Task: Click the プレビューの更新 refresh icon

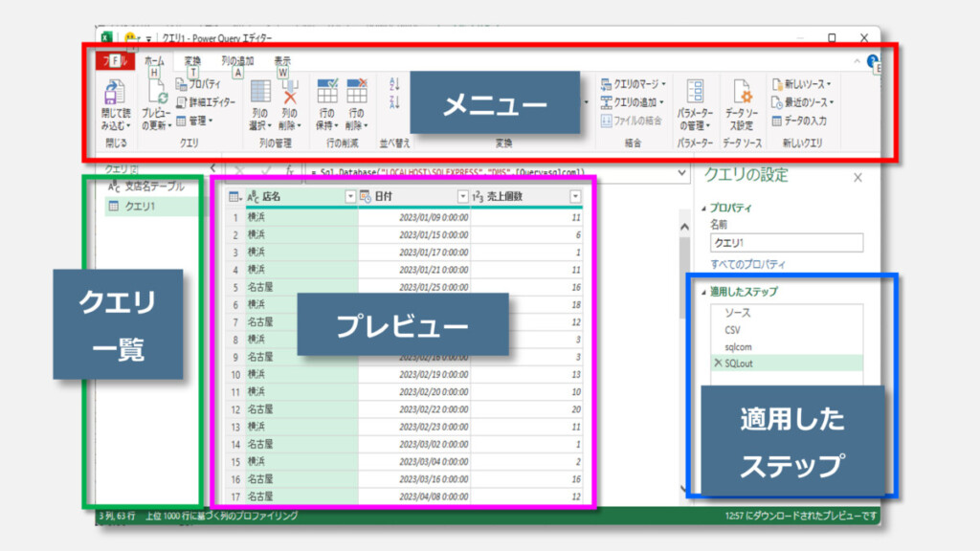Action: (x=156, y=96)
